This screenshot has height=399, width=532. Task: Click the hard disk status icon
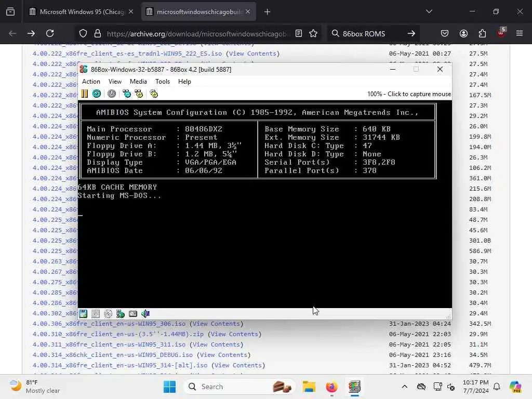pyautogui.click(x=133, y=313)
